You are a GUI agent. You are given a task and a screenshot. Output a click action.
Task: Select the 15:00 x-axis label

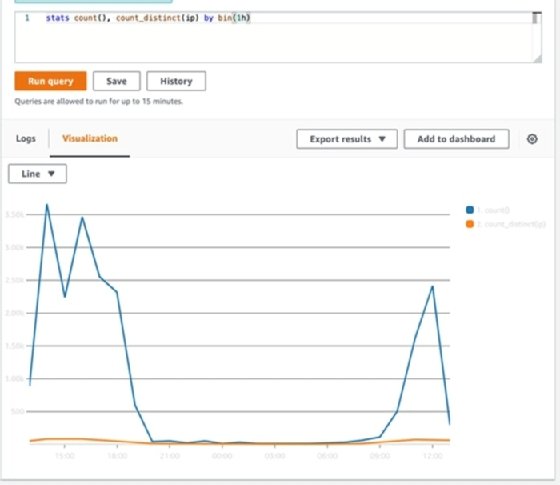[x=65, y=456]
